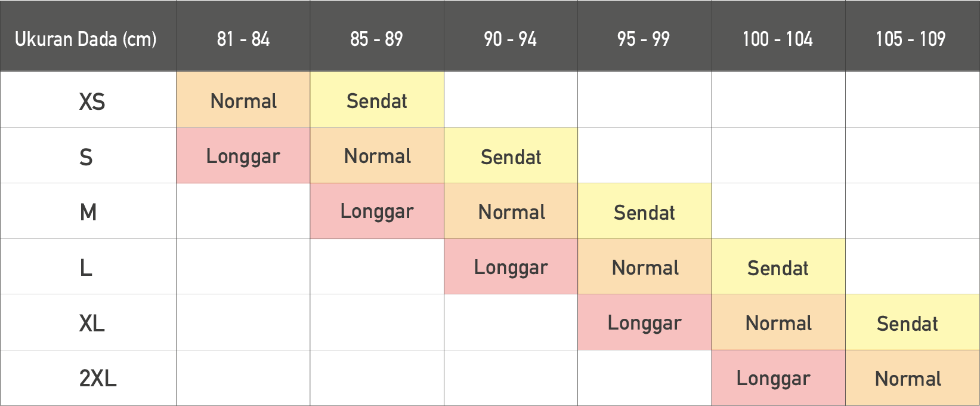Select Normal cell in the M row

tap(511, 211)
